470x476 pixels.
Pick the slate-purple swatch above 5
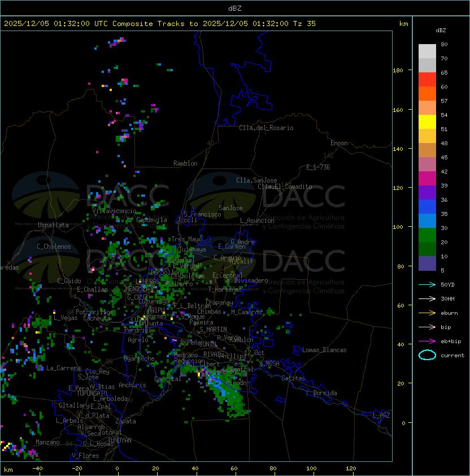pyautogui.click(x=427, y=263)
